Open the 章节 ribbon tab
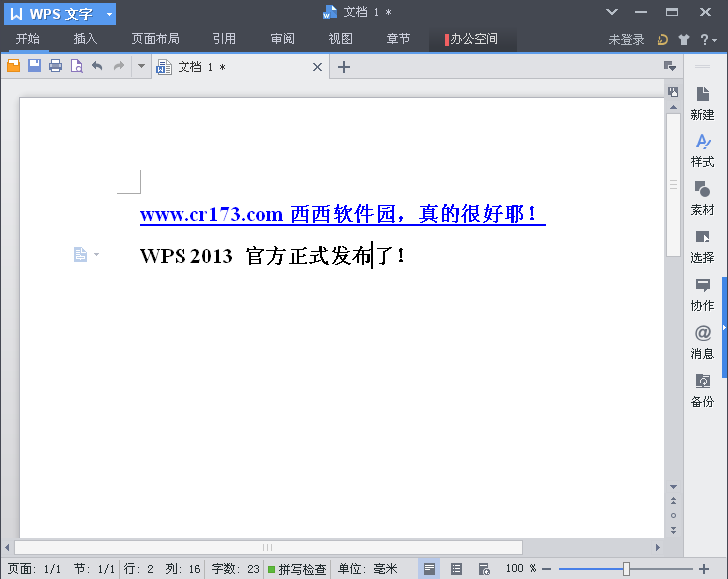 (398, 39)
